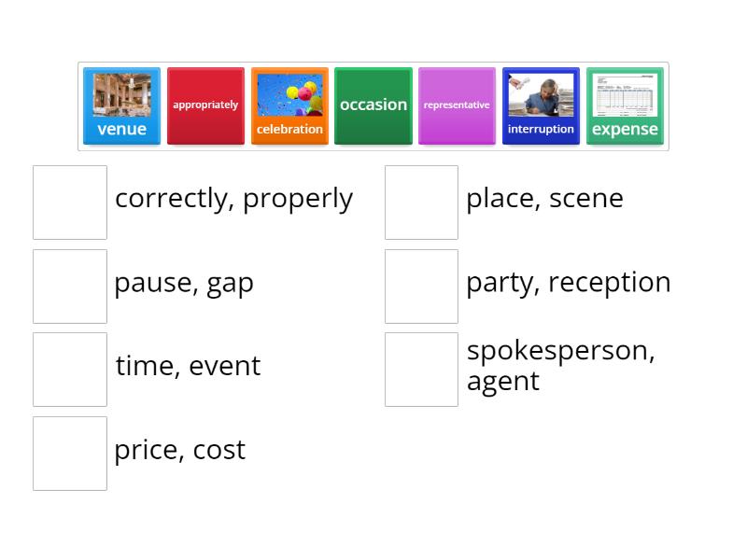Select the drop box for party, reception
This screenshot has width=747, height=560.
coord(421,287)
